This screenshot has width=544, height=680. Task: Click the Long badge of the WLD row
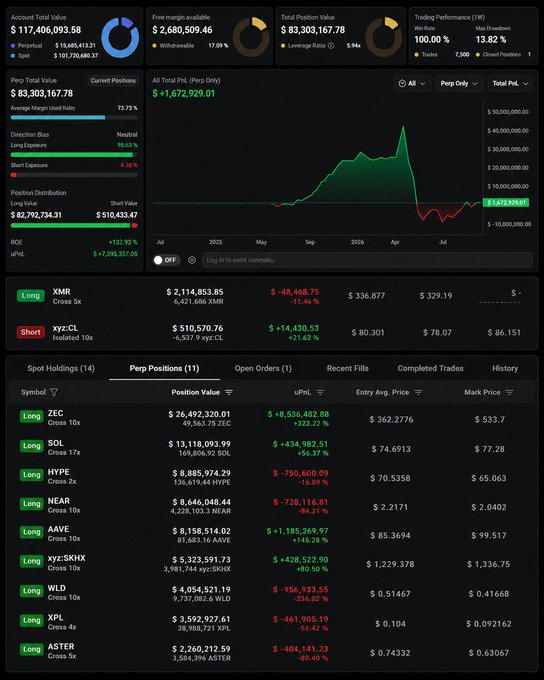pos(31,591)
